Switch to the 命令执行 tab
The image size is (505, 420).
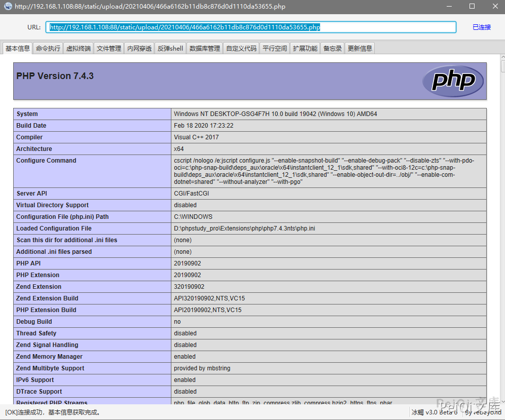point(48,48)
